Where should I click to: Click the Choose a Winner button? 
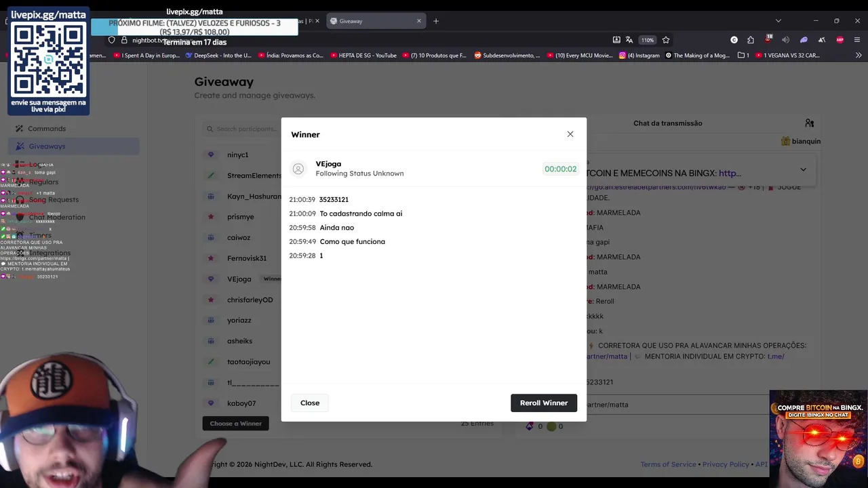(x=235, y=424)
